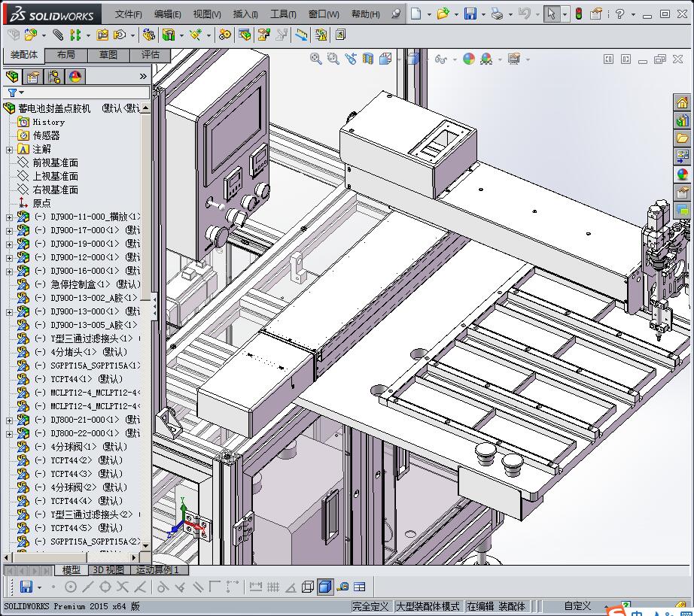Switch to the 草图 tab
This screenshot has height=616, width=694.
(x=108, y=55)
